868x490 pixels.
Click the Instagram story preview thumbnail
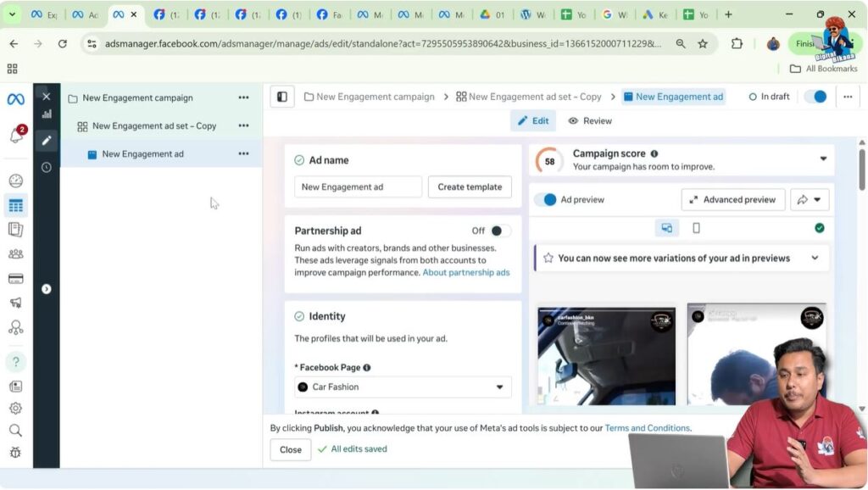[x=607, y=356]
